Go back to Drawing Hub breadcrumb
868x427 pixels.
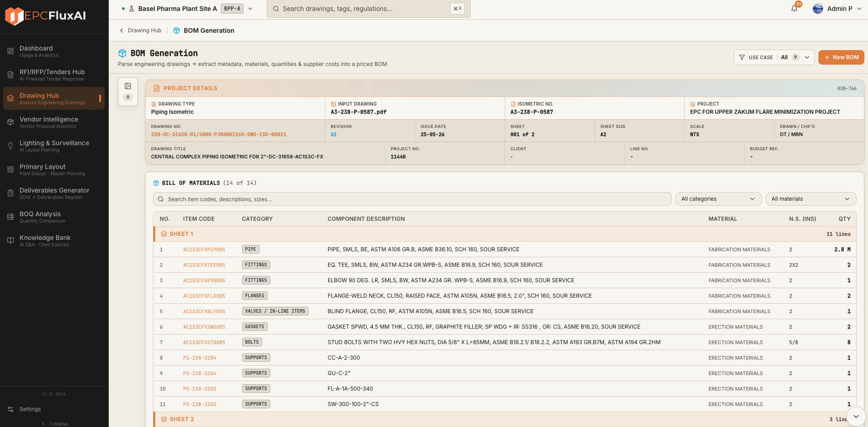tap(140, 30)
